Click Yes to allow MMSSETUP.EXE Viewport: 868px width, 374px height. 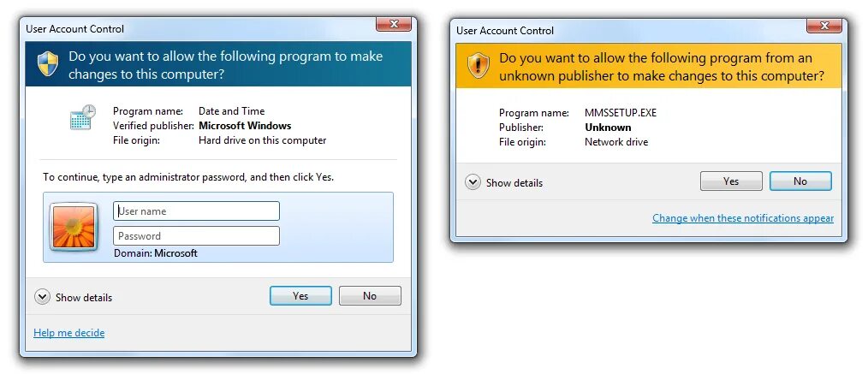tap(731, 181)
